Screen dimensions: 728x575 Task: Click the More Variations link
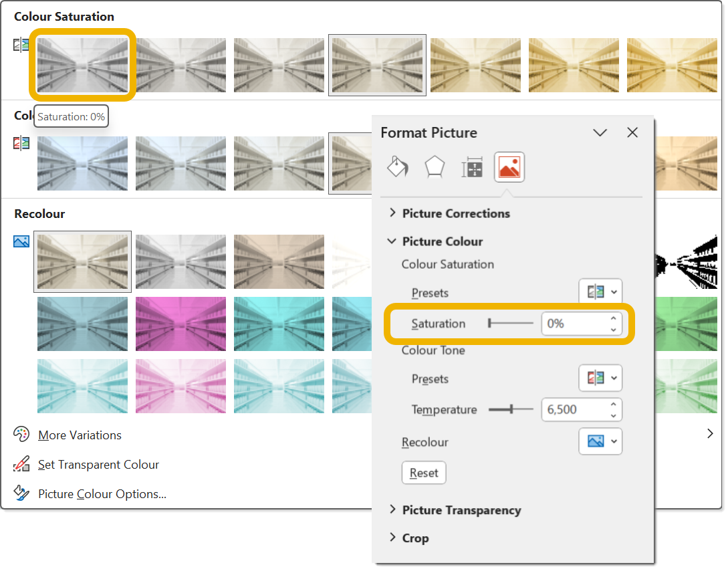(x=79, y=435)
